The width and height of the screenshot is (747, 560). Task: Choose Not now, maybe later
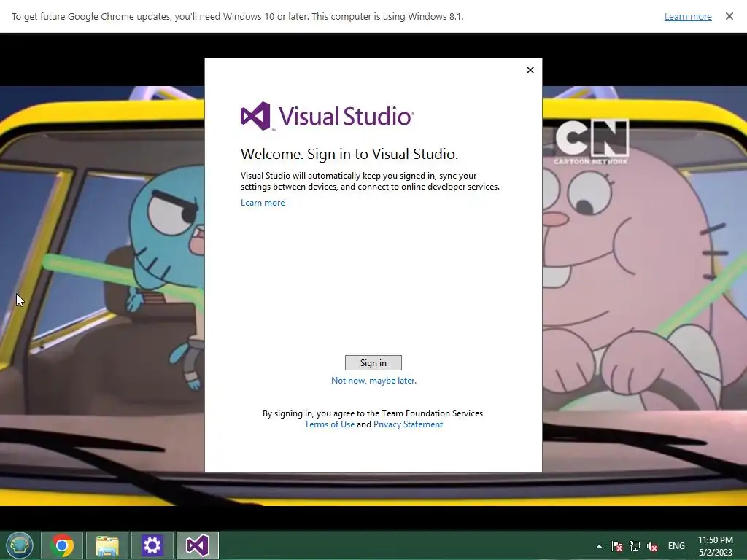[x=373, y=381]
